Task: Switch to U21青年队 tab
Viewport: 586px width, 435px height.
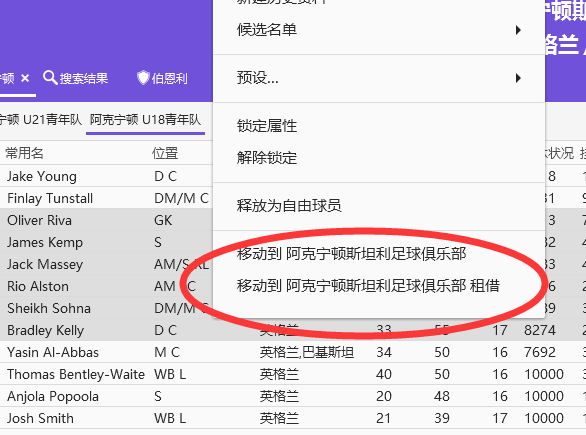Action: tap(41, 120)
